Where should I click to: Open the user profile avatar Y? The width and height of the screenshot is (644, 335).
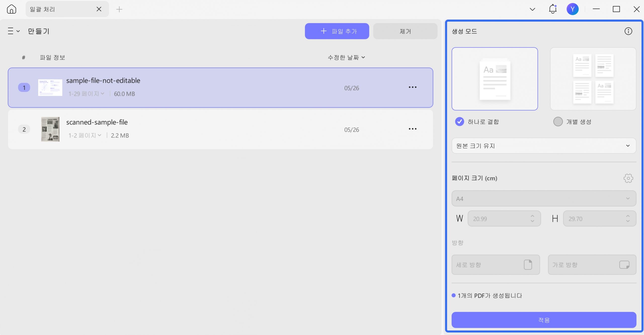(573, 9)
